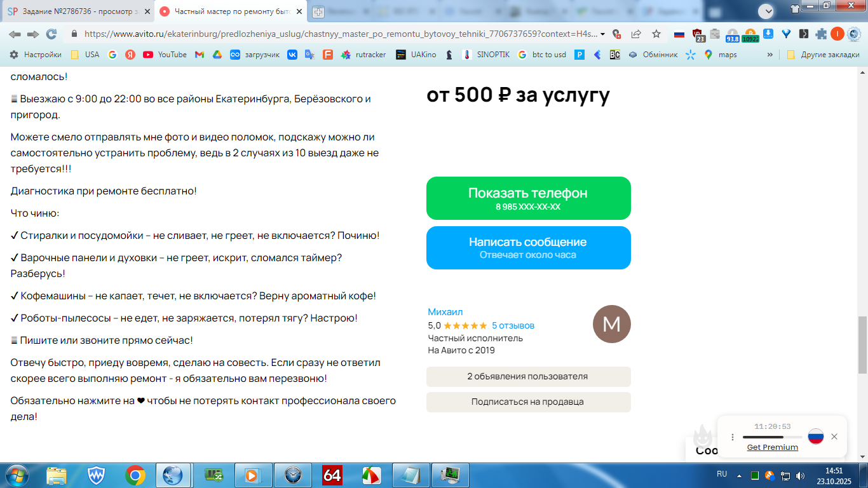Image resolution: width=868 pixels, height=488 pixels.
Task: Open the t-shirt theme icon in title bar
Action: tap(794, 9)
